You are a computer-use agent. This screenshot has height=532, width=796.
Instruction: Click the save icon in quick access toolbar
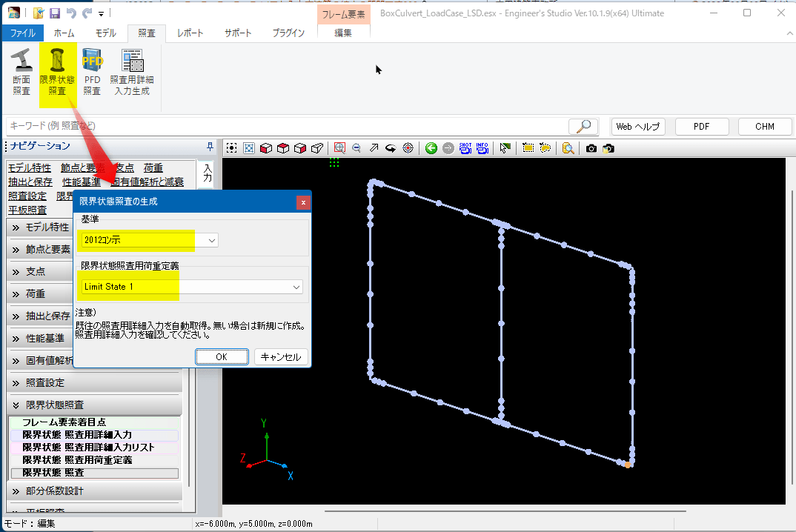54,13
